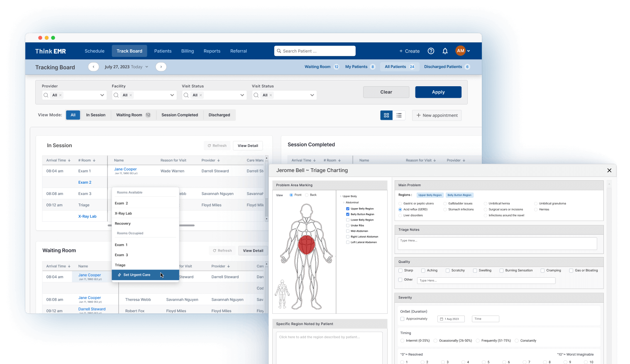Switch to list view icon
This screenshot has width=630, height=364.
click(x=399, y=115)
